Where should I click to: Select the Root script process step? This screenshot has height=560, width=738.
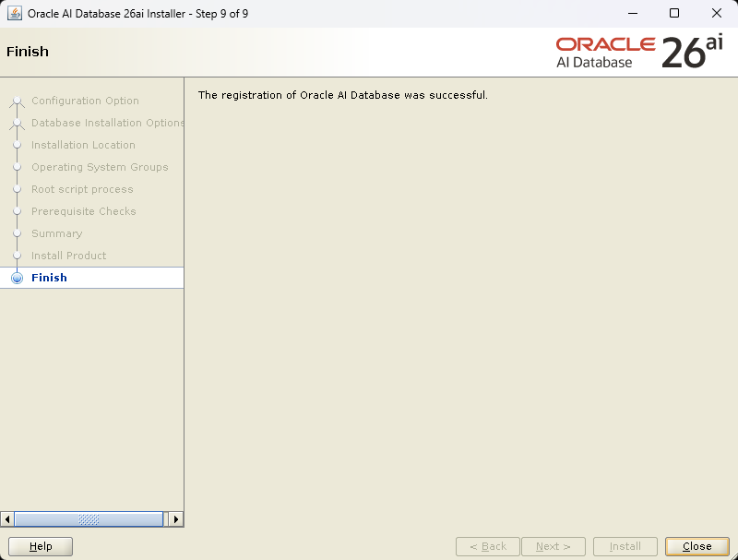coord(82,189)
